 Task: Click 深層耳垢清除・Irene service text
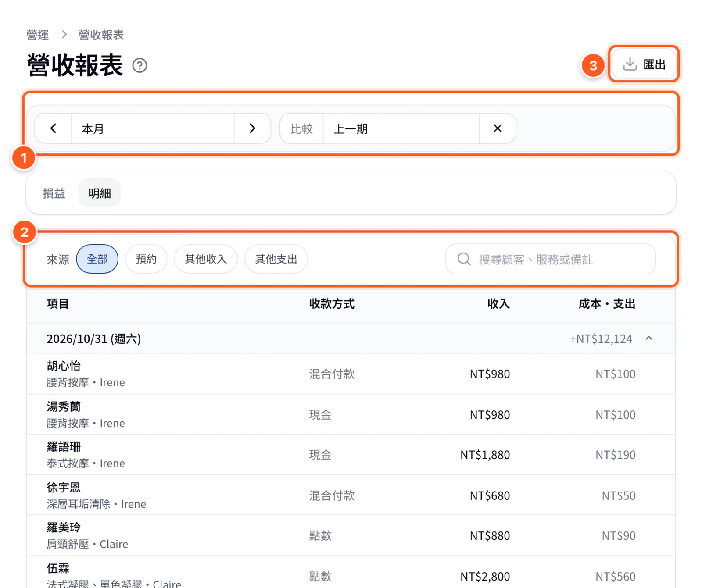click(x=97, y=504)
